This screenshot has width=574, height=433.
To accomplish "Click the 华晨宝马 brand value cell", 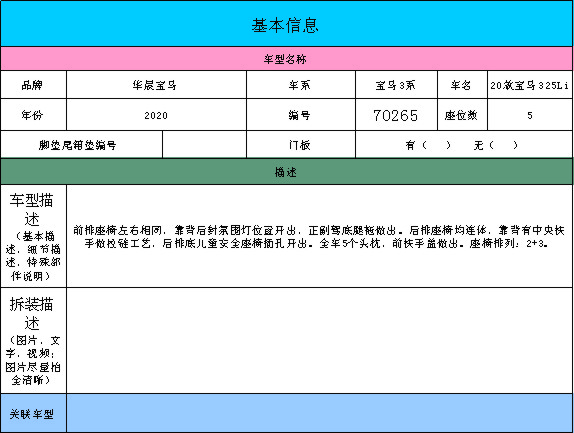I will click(156, 85).
